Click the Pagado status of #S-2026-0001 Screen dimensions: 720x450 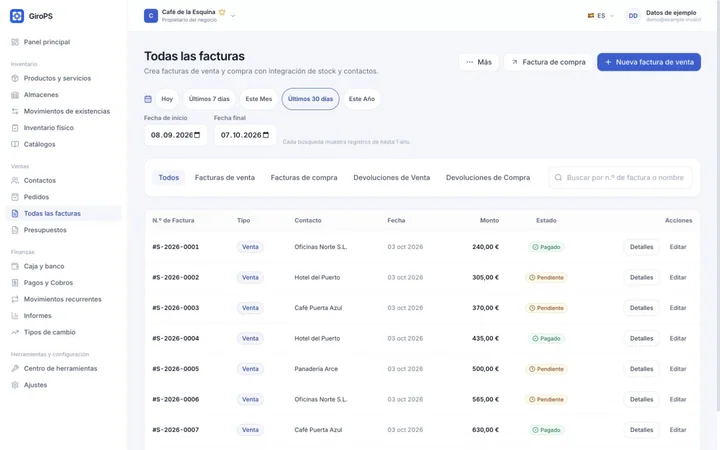pos(546,247)
